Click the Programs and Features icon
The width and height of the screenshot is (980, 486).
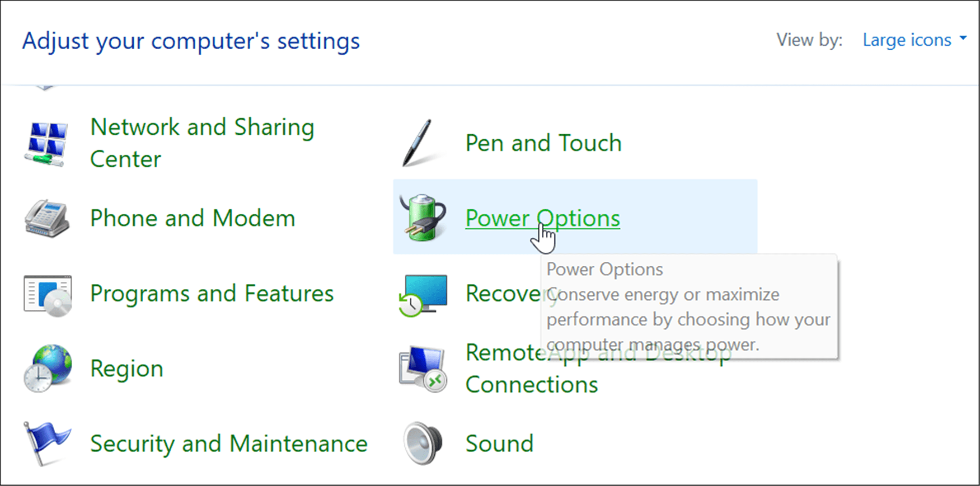click(47, 293)
